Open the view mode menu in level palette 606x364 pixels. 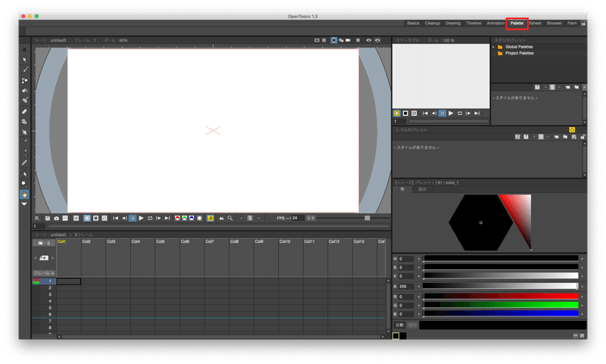tap(574, 137)
